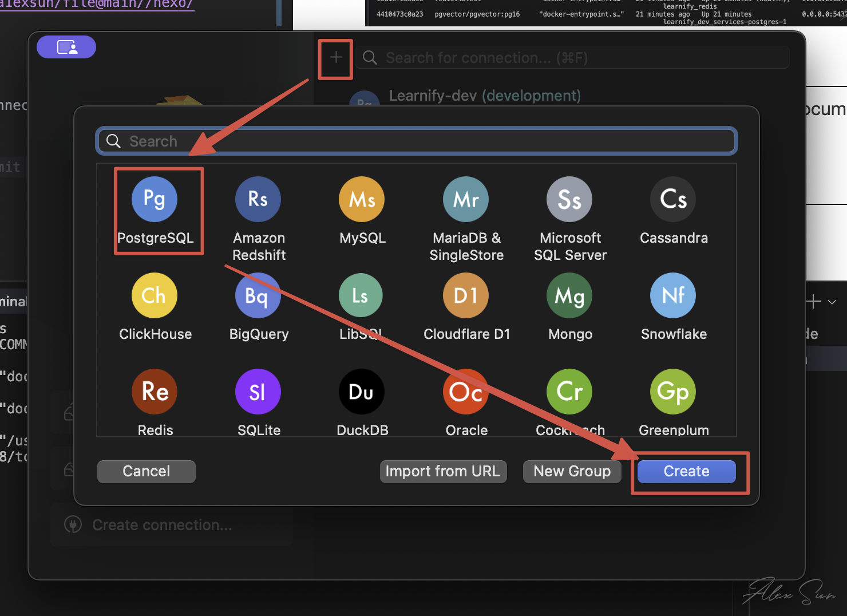The image size is (847, 616).
Task: Select the MySQL database icon
Action: [x=362, y=199]
